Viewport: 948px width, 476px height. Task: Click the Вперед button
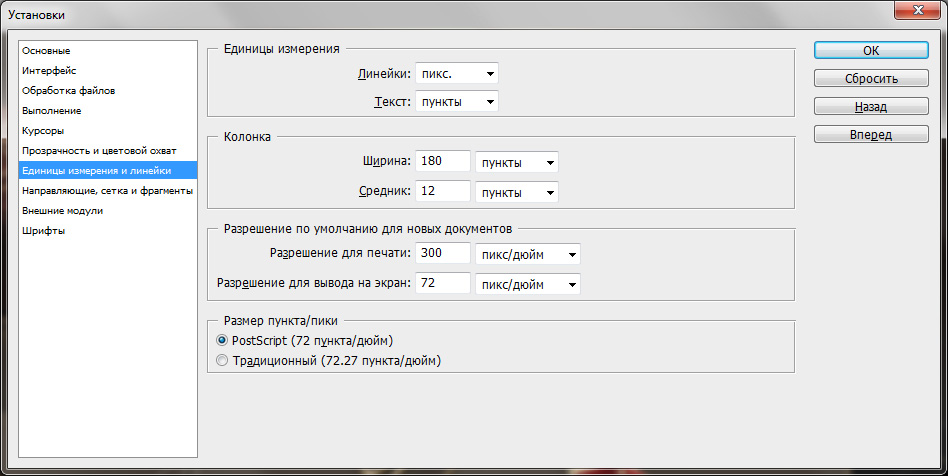pos(872,134)
